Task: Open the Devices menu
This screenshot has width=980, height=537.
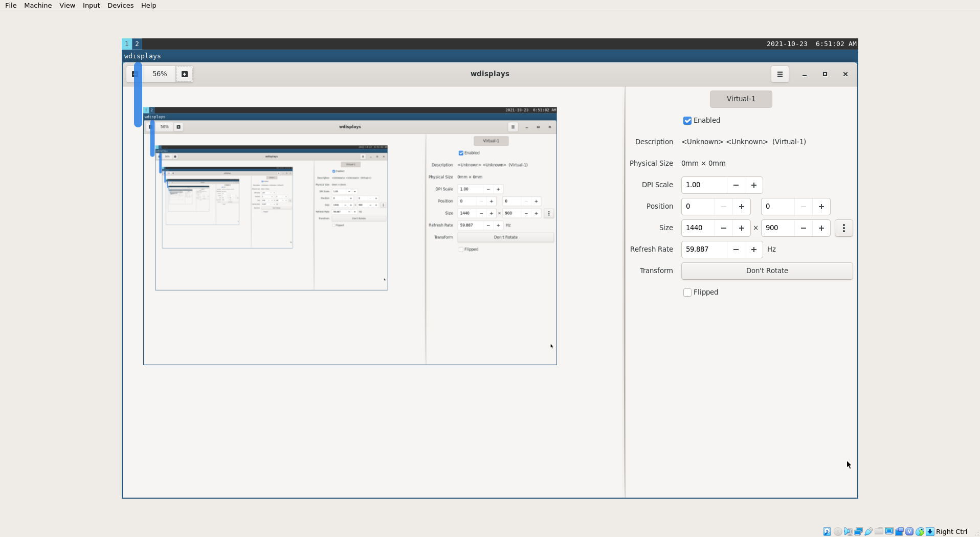Action: coord(120,6)
